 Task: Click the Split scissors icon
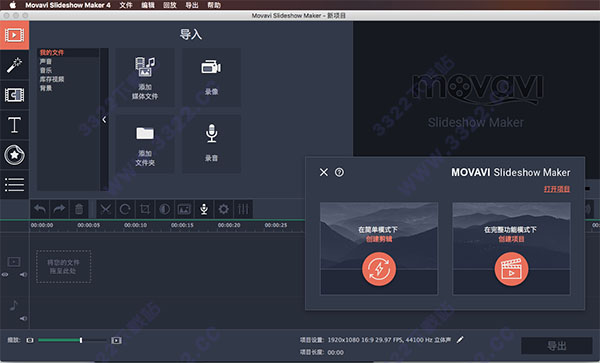click(106, 209)
